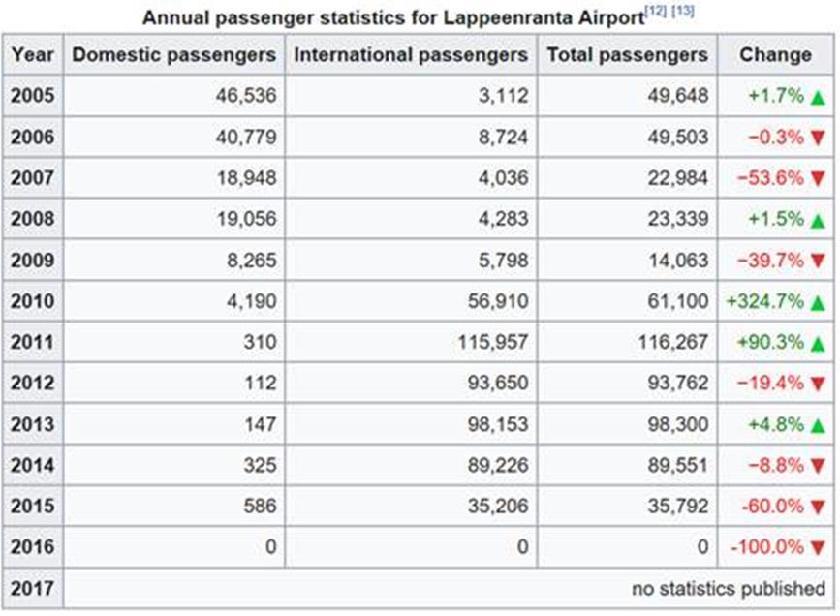
Task: Click the green up arrow beside +90.3%
Action: 818,344
